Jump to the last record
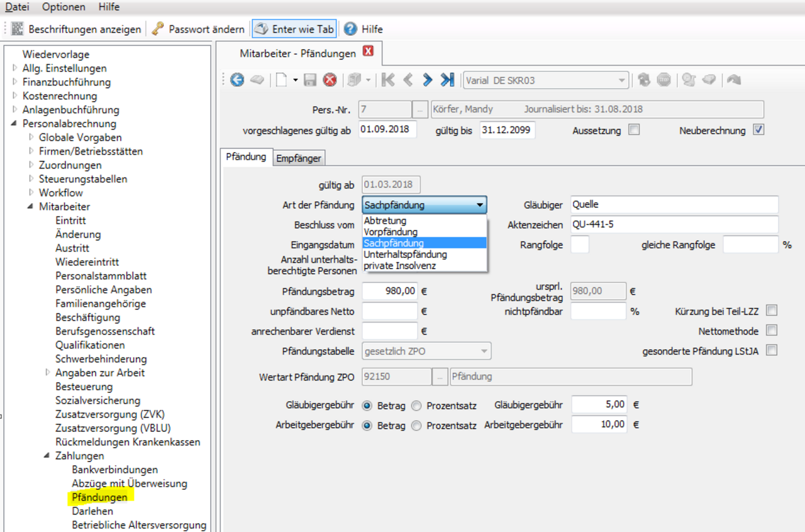 (x=447, y=80)
